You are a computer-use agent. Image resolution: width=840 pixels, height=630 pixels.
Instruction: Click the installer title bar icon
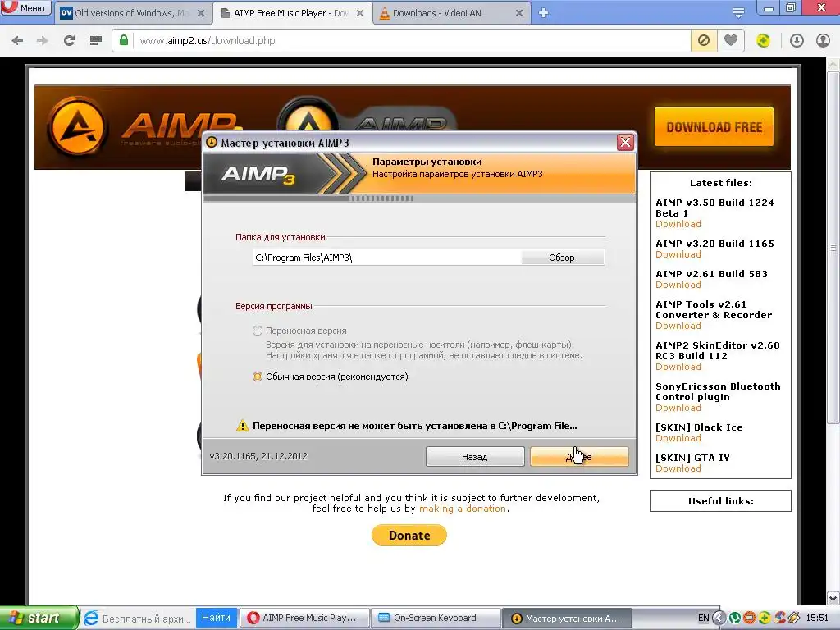pos(212,143)
